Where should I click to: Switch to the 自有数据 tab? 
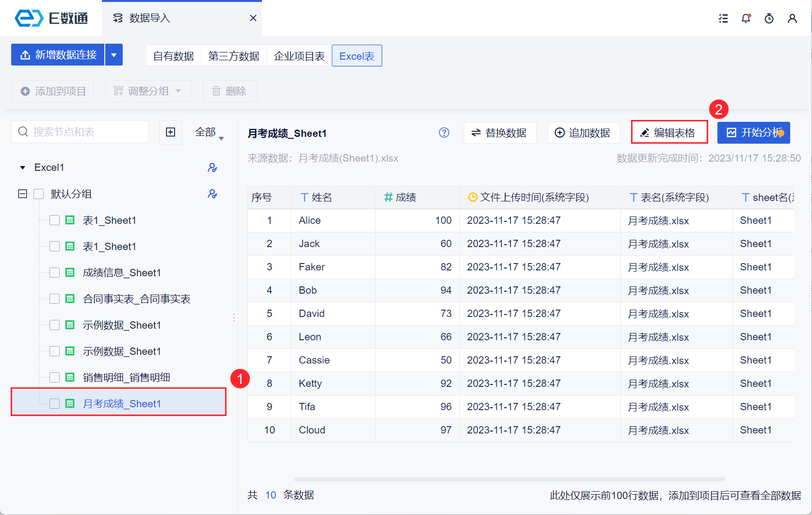coord(174,56)
